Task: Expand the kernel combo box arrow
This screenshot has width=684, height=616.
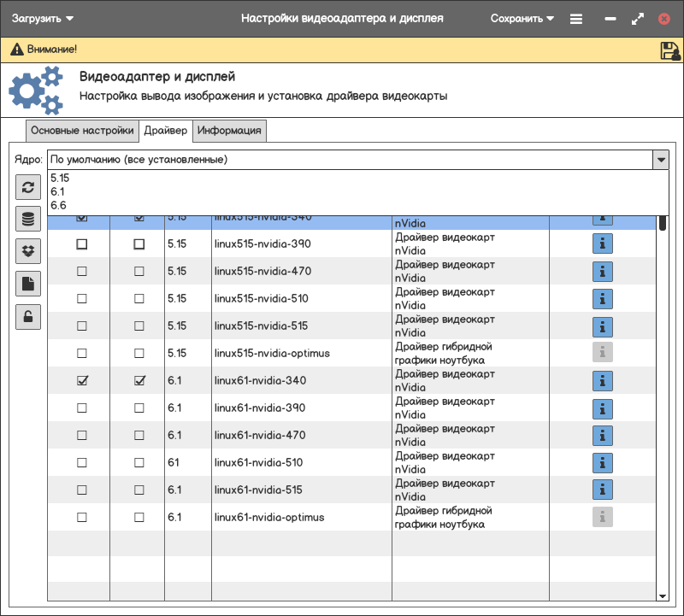Action: click(660, 160)
